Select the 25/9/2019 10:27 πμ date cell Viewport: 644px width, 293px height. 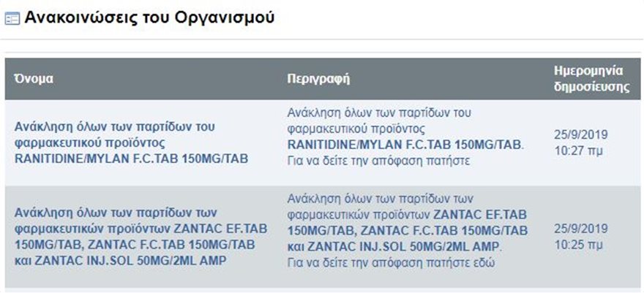point(580,143)
